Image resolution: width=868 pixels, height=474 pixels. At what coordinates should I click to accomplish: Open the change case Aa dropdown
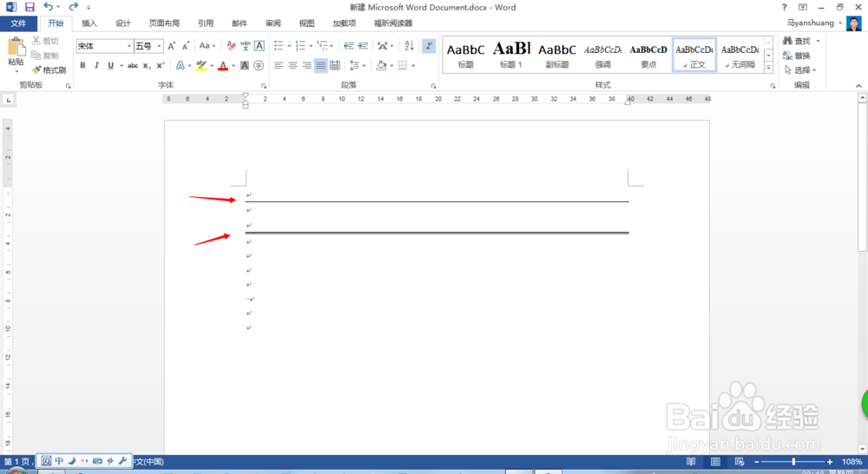pos(207,46)
